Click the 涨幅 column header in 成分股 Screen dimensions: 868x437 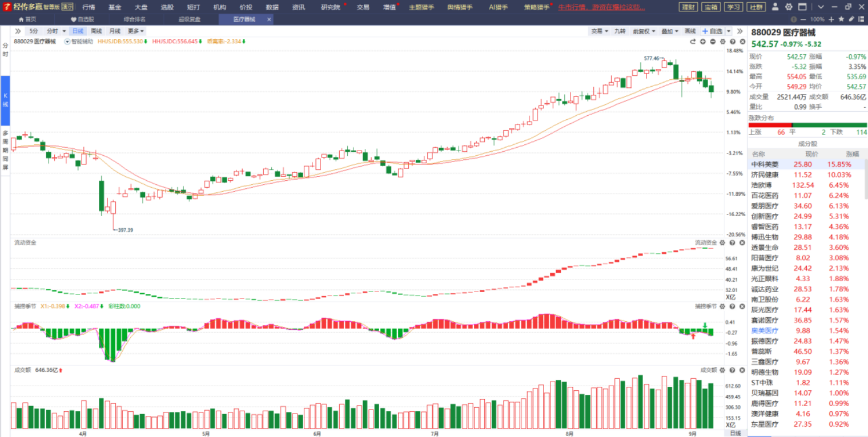pos(852,154)
